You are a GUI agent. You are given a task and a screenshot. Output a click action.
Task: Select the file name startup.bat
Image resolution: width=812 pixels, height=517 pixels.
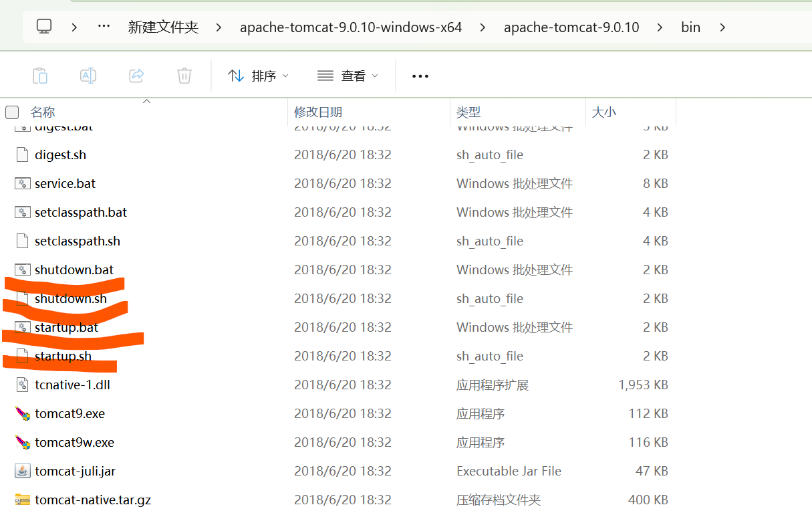(x=67, y=327)
